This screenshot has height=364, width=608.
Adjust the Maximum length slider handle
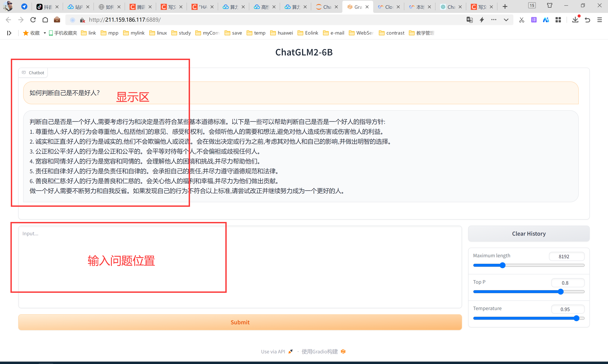pyautogui.click(x=503, y=265)
